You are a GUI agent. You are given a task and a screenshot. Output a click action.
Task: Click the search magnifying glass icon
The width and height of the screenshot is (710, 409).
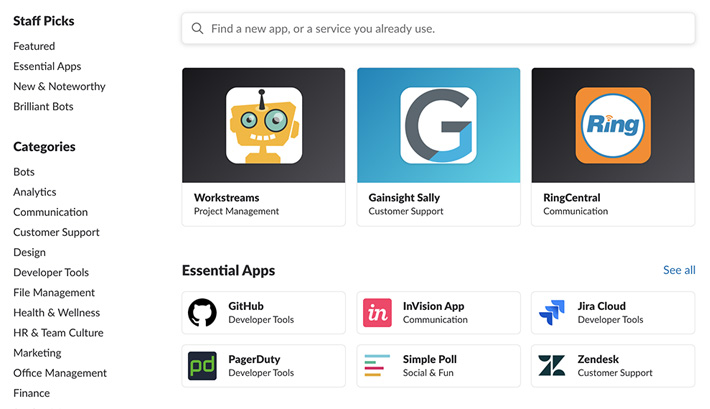point(197,29)
